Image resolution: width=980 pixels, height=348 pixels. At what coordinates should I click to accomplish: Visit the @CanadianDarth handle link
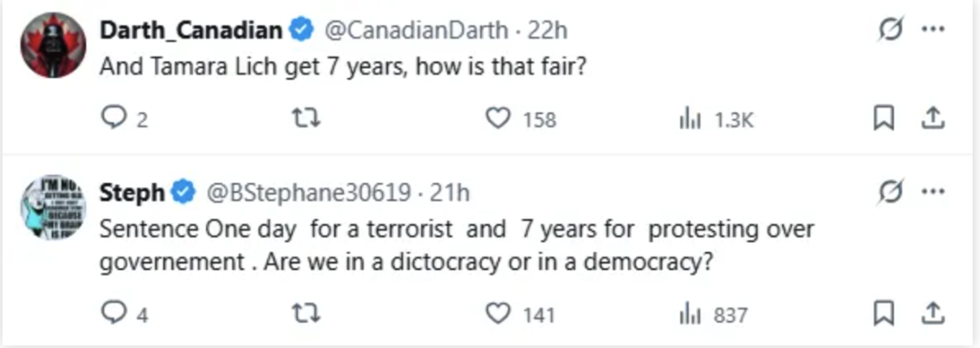pos(416,30)
